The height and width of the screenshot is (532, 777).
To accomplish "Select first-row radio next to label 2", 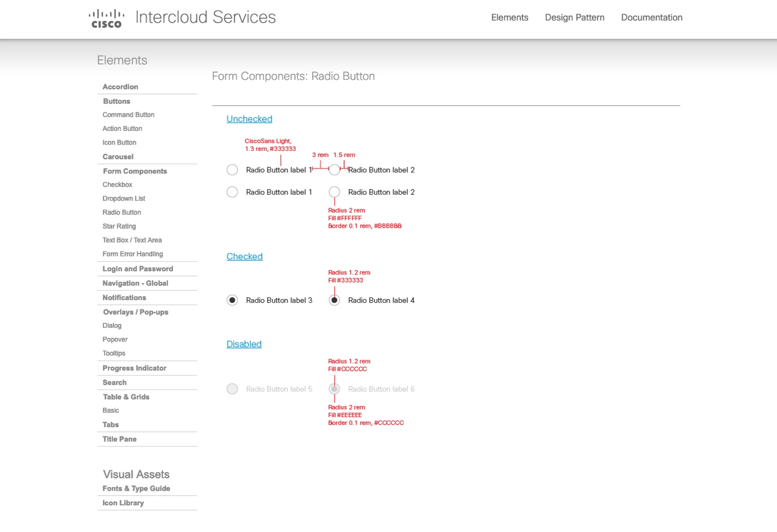I will 334,170.
